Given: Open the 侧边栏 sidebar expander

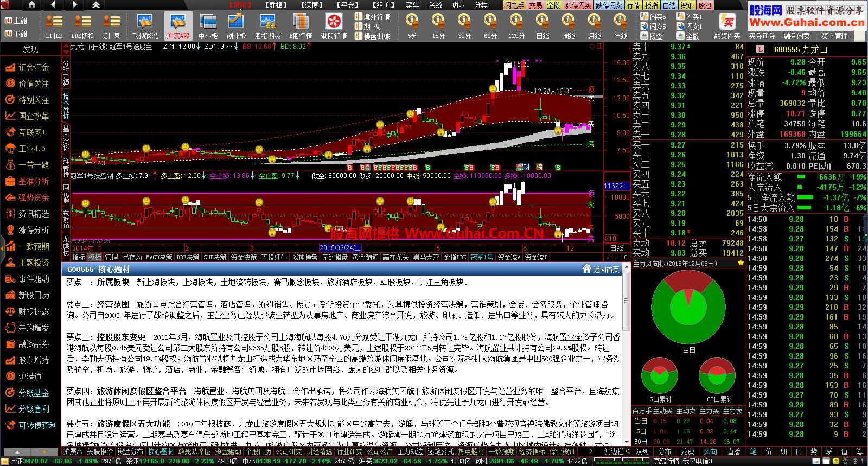Looking at the screenshot, I should tap(616, 451).
